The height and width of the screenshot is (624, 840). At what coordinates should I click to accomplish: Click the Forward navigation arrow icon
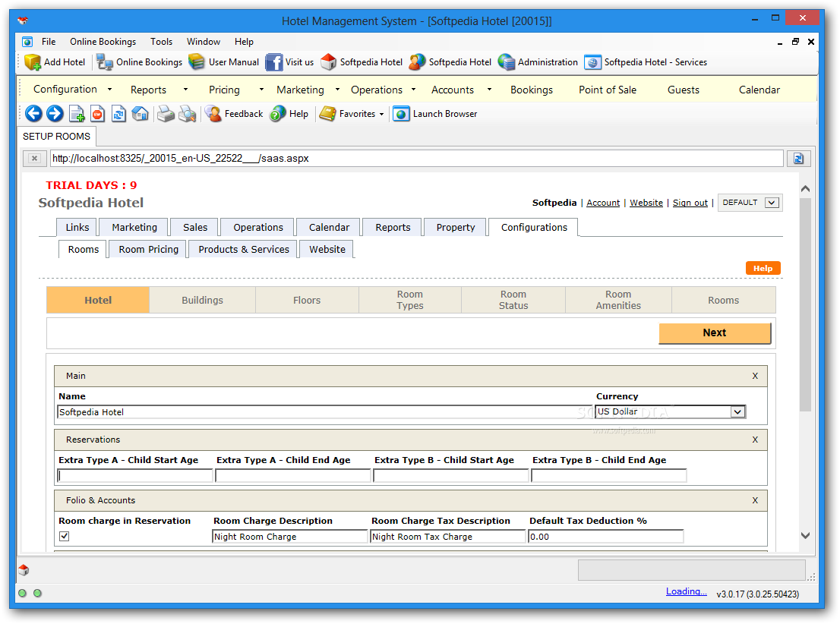[x=55, y=114]
